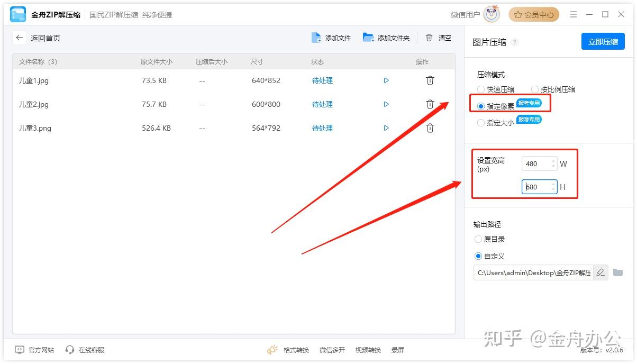Screen dimensions: 637x364
Task: Open the hamburger menu at top right
Action: coord(574,14)
